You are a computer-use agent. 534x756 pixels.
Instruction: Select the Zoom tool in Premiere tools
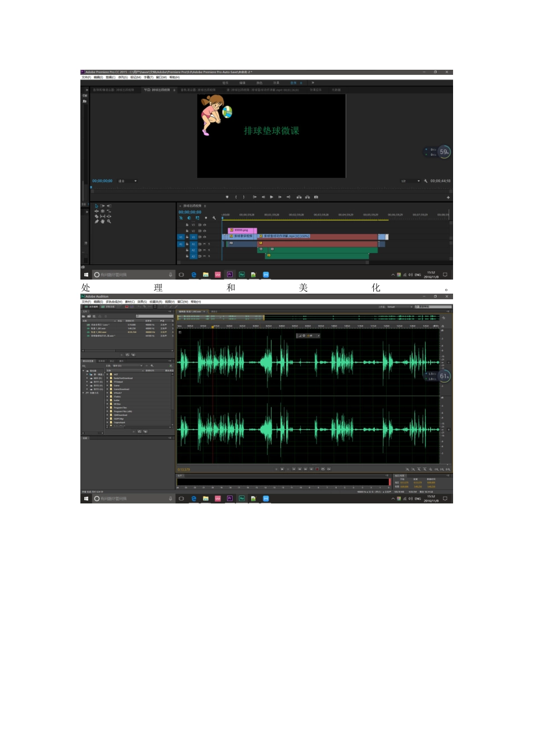tap(109, 222)
